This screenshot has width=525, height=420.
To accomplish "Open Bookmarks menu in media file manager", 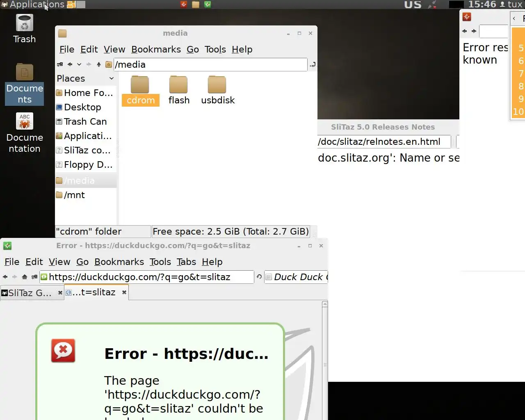I will point(156,50).
